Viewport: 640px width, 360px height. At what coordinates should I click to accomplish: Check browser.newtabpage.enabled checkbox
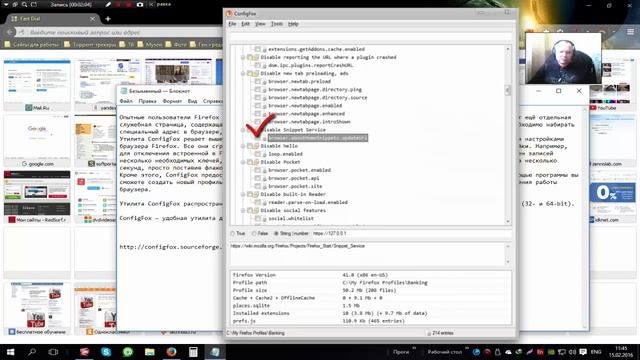tap(258, 106)
